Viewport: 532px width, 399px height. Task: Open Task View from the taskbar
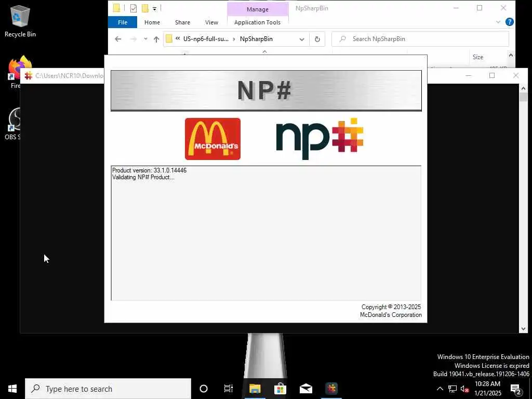tap(229, 389)
